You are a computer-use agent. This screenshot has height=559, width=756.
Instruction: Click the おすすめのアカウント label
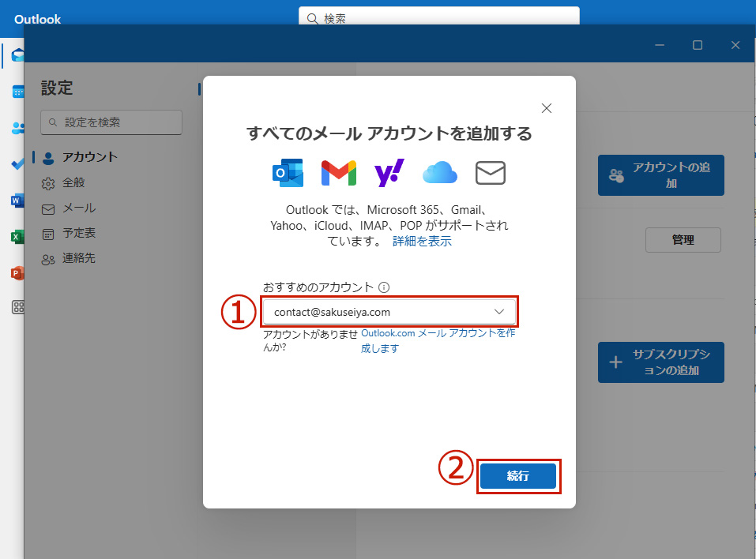pyautogui.click(x=318, y=287)
